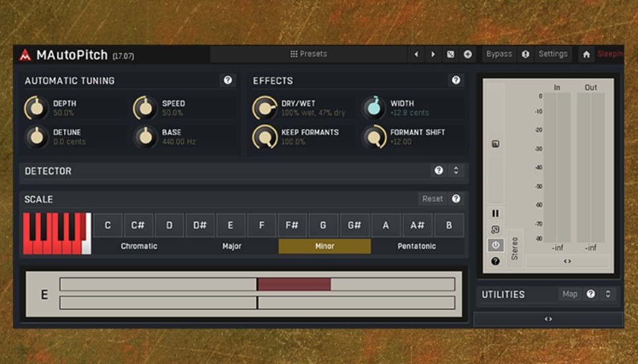Click the 100% wet, 47% dry value

pos(313,113)
